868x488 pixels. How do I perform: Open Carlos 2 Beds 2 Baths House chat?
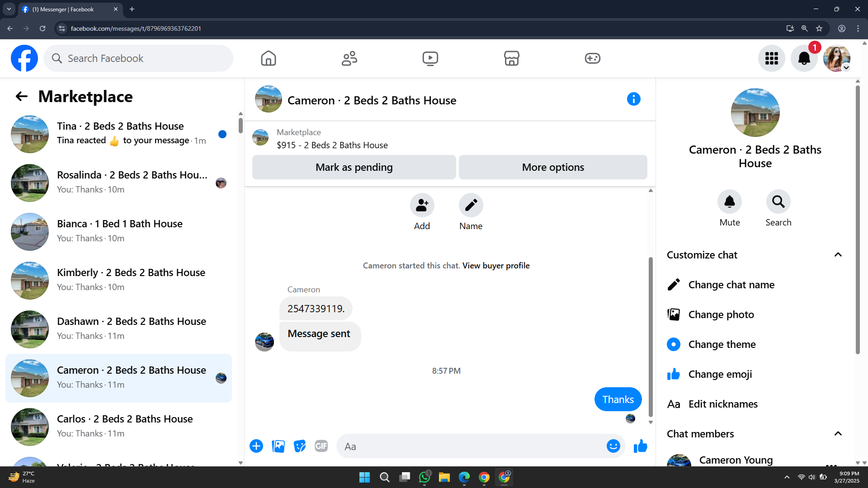[118, 427]
